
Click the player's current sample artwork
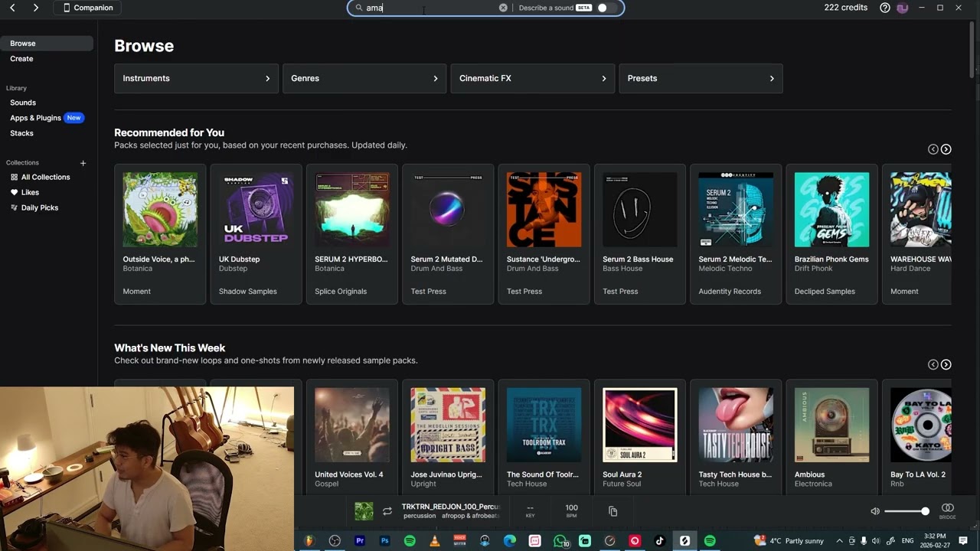point(364,511)
